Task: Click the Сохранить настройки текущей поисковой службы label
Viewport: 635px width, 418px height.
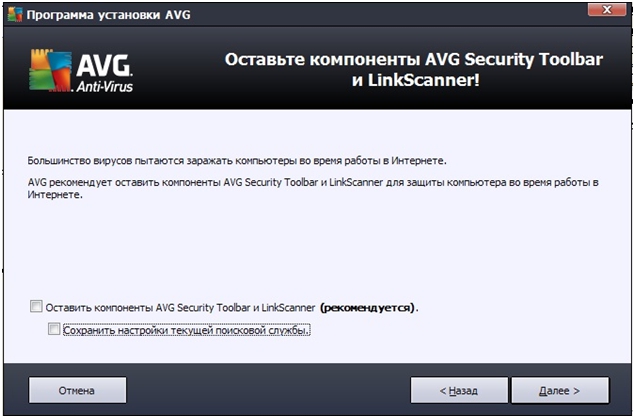Action: pyautogui.click(x=187, y=330)
